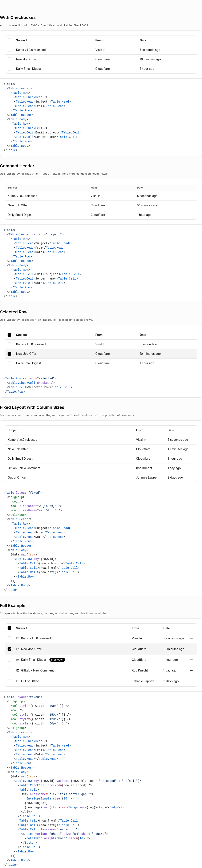Open three-dots actions for Rob Knecht's row
This screenshot has width=202, height=868.
(191, 670)
